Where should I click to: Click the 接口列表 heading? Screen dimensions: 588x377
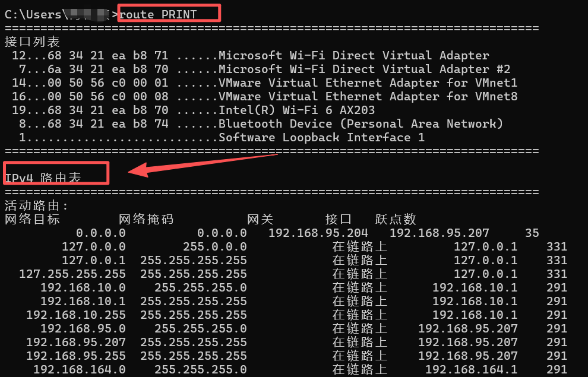[x=32, y=42]
